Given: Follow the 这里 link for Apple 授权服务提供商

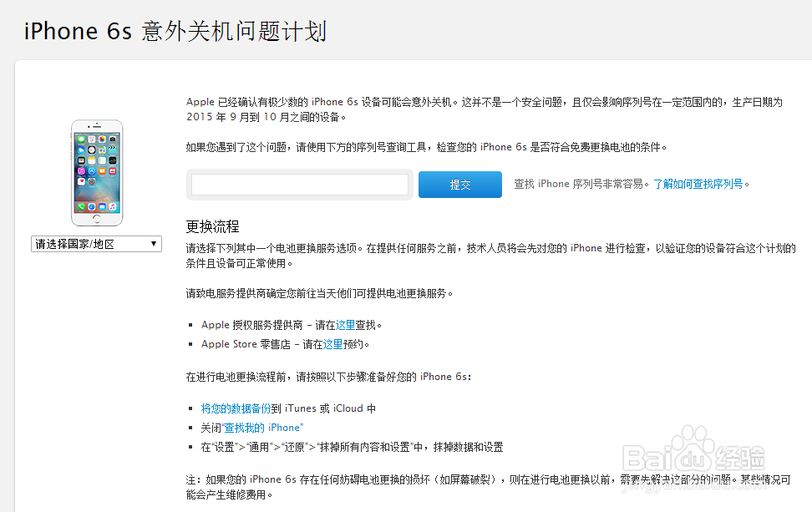Looking at the screenshot, I should tap(345, 325).
